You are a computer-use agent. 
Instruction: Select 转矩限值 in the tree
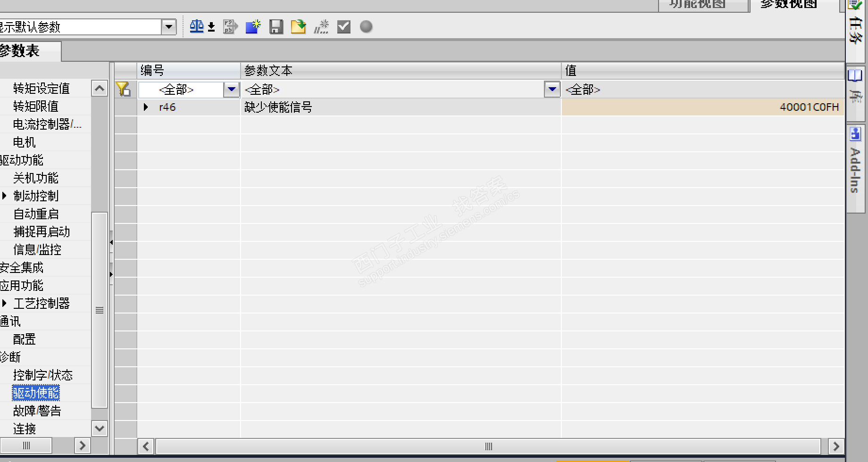coord(36,106)
